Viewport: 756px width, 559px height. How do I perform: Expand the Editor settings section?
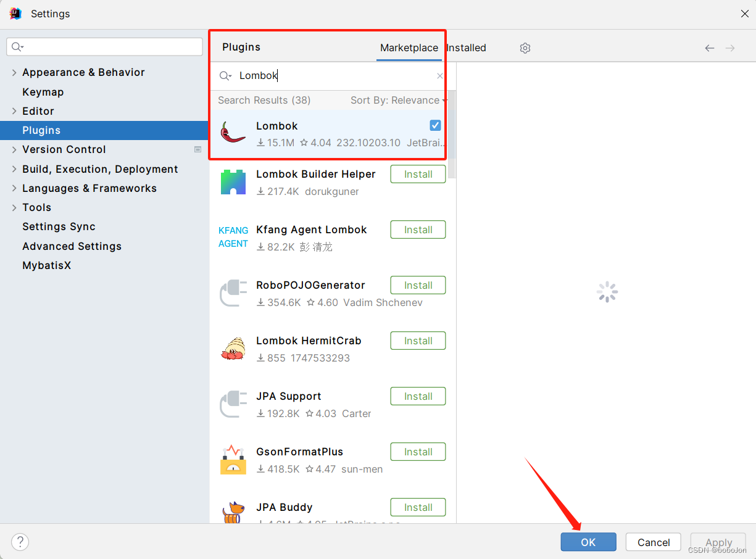tap(14, 111)
